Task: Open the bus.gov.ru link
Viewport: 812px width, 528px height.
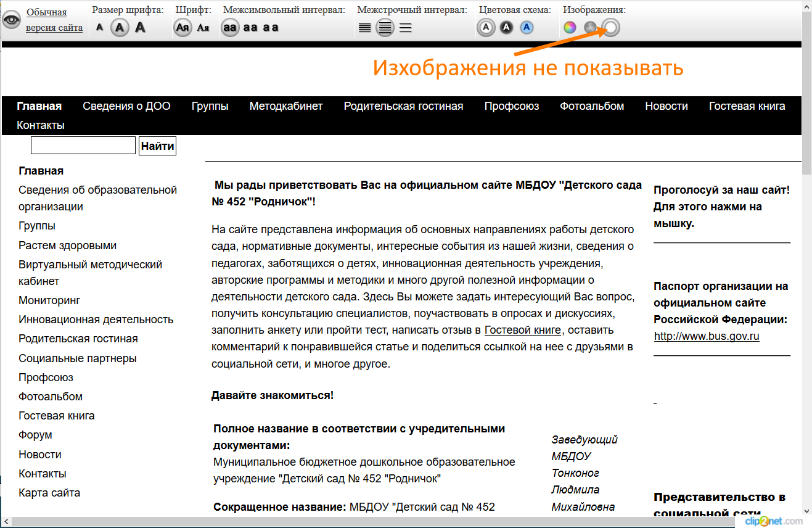Action: coord(707,336)
